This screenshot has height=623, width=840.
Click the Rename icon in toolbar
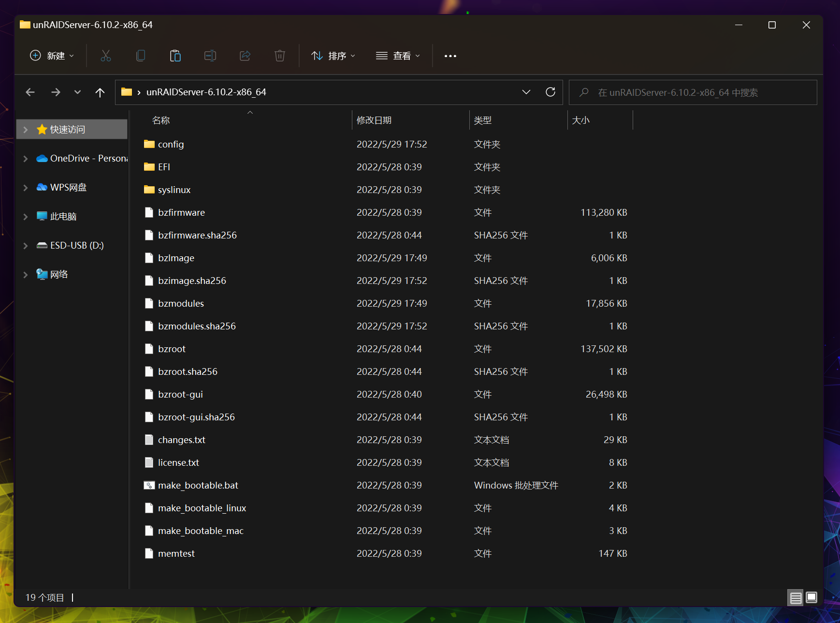click(x=210, y=56)
